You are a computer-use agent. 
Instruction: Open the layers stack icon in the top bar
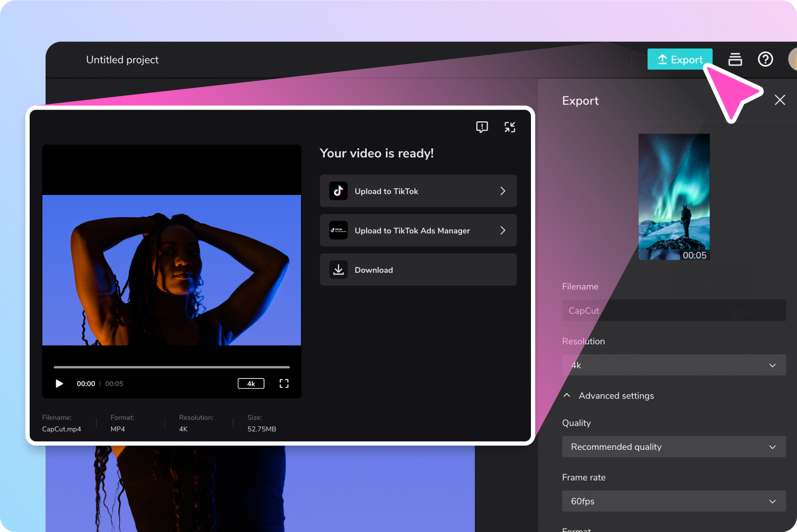[x=735, y=59]
